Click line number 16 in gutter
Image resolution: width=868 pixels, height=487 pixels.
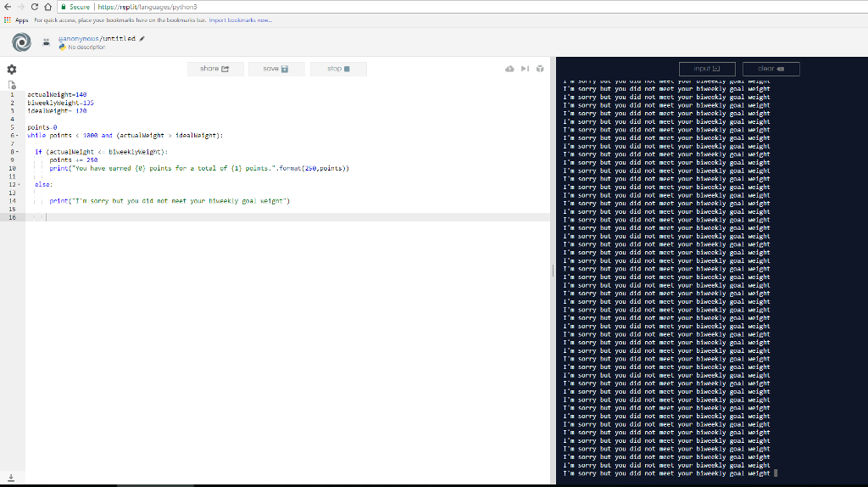point(12,217)
